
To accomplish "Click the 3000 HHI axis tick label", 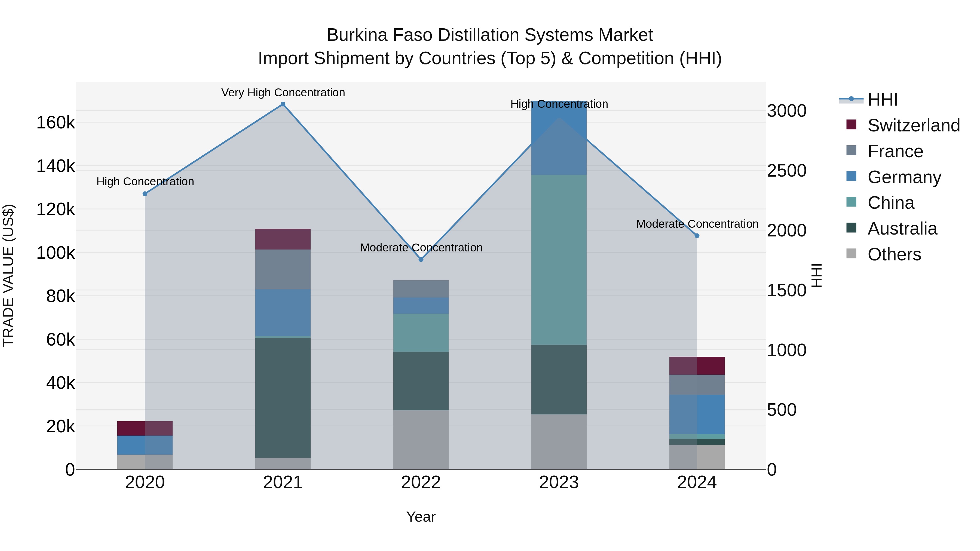I will click(787, 111).
